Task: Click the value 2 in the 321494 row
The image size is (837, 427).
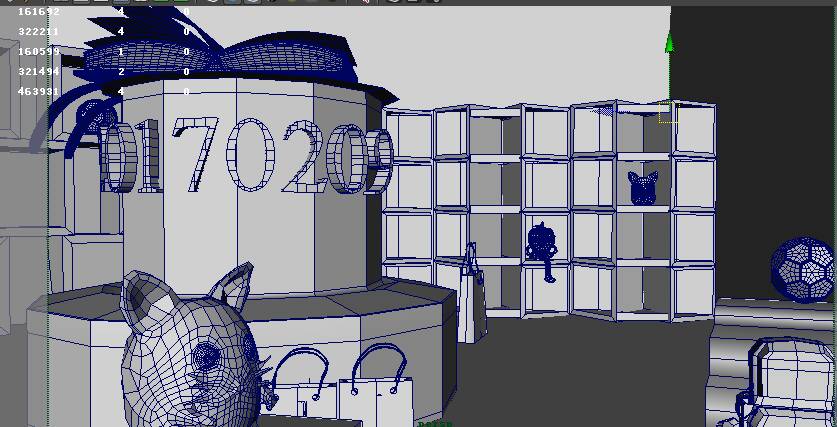Action: [121, 72]
